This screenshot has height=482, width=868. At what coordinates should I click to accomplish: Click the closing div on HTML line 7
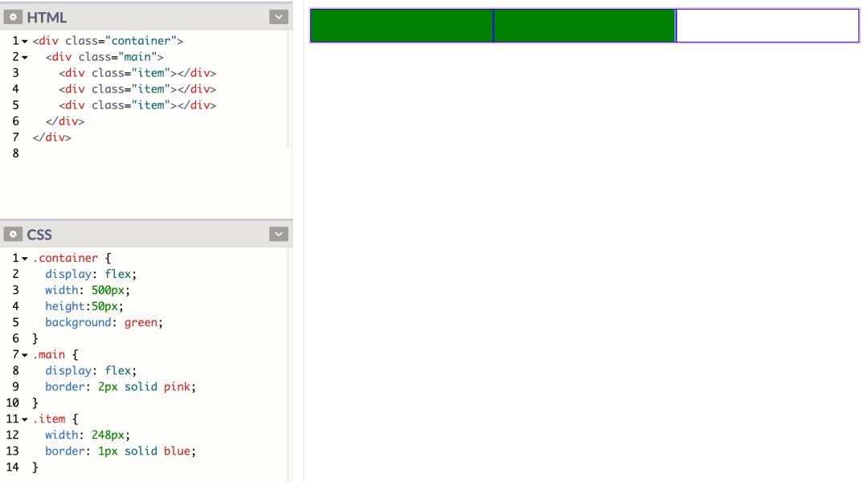51,137
